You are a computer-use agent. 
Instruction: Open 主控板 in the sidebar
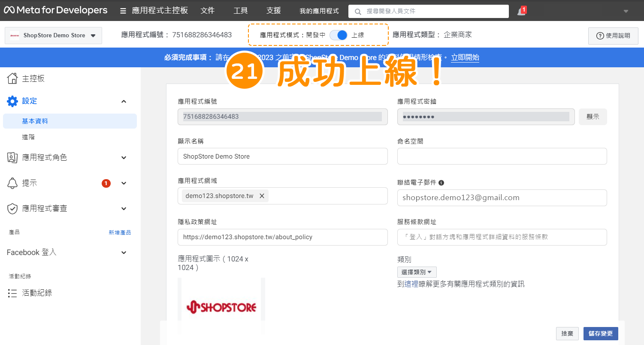[33, 78]
